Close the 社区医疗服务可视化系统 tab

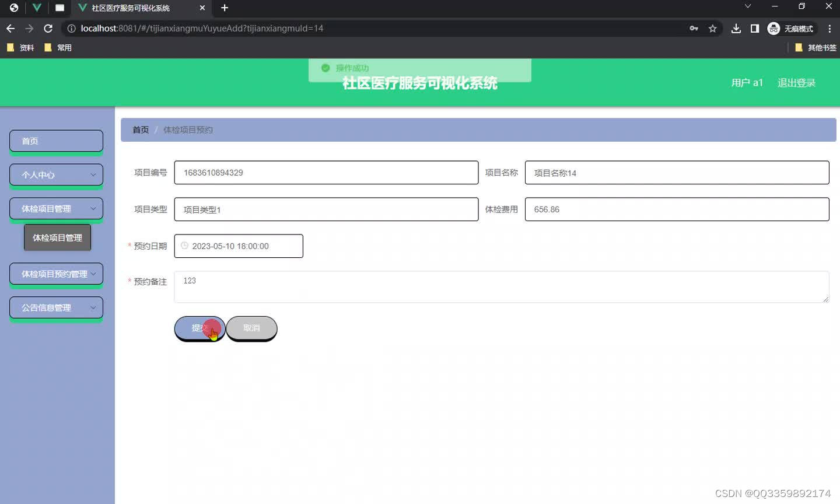pos(202,8)
